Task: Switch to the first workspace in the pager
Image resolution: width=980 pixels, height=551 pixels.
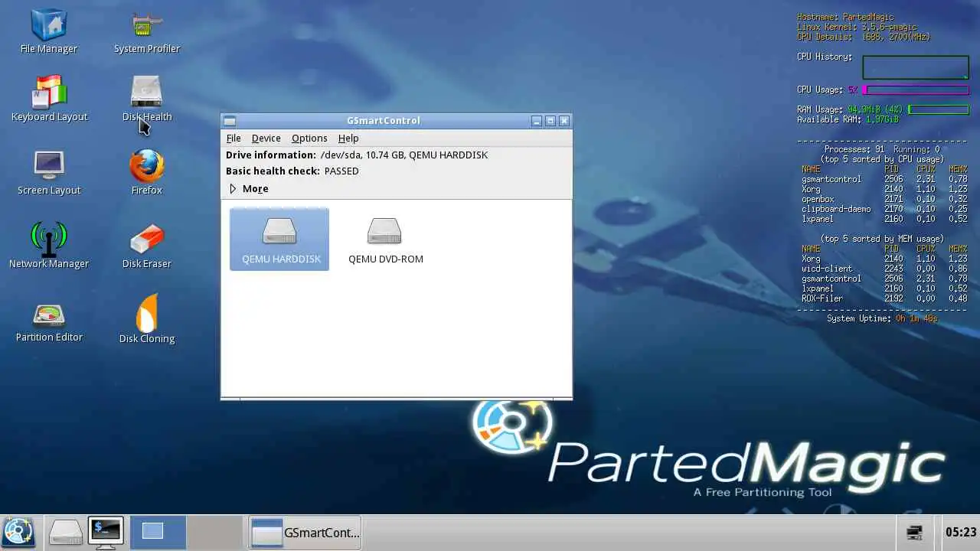Action: tap(158, 532)
